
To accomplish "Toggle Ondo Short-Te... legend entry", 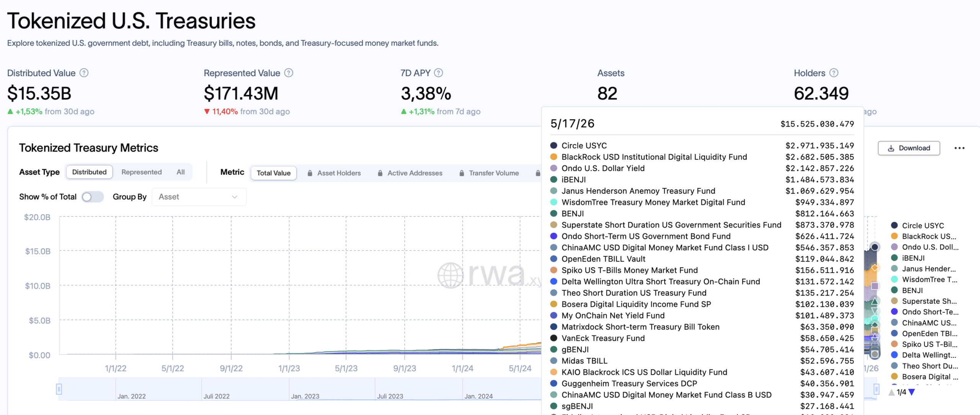I will click(x=924, y=312).
